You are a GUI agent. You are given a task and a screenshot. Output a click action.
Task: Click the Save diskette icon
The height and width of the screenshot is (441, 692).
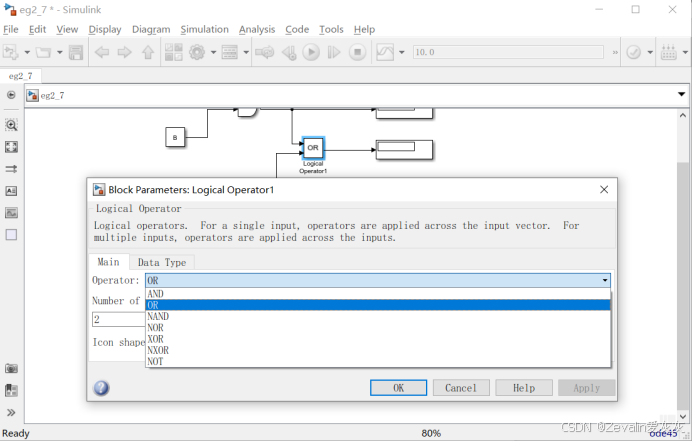pyautogui.click(x=76, y=52)
